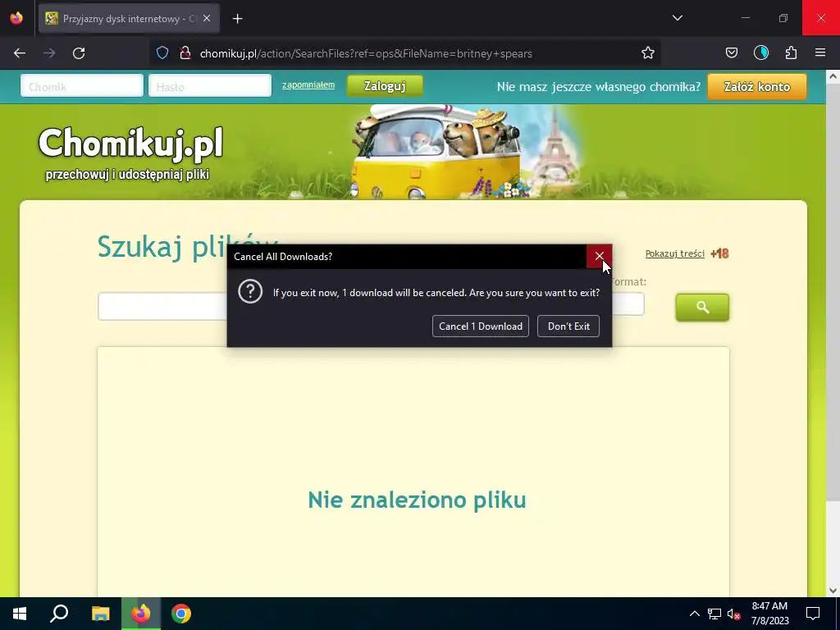The width and height of the screenshot is (840, 630).
Task: Click the Szukaj plików heading
Action: coord(188,247)
